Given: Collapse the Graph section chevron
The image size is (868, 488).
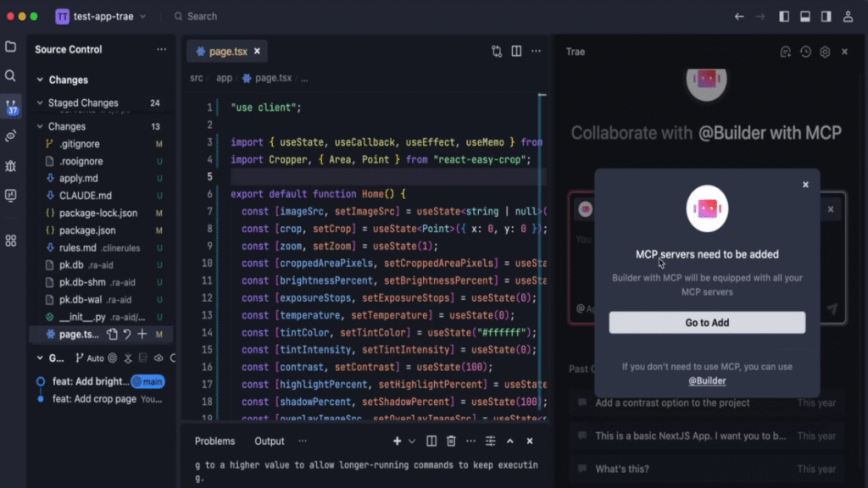Looking at the screenshot, I should [x=40, y=358].
